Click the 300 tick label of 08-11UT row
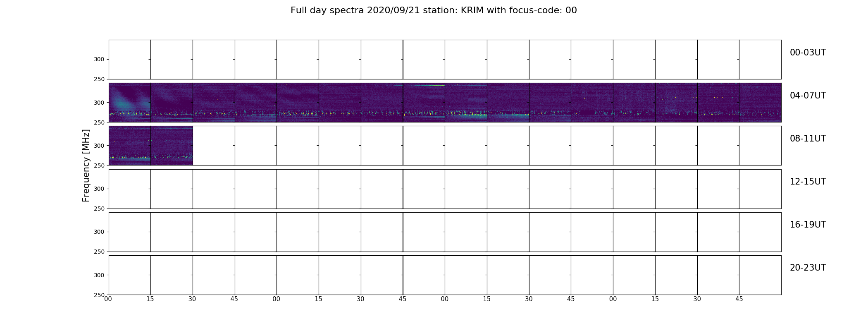The height and width of the screenshot is (331, 868). 99,146
